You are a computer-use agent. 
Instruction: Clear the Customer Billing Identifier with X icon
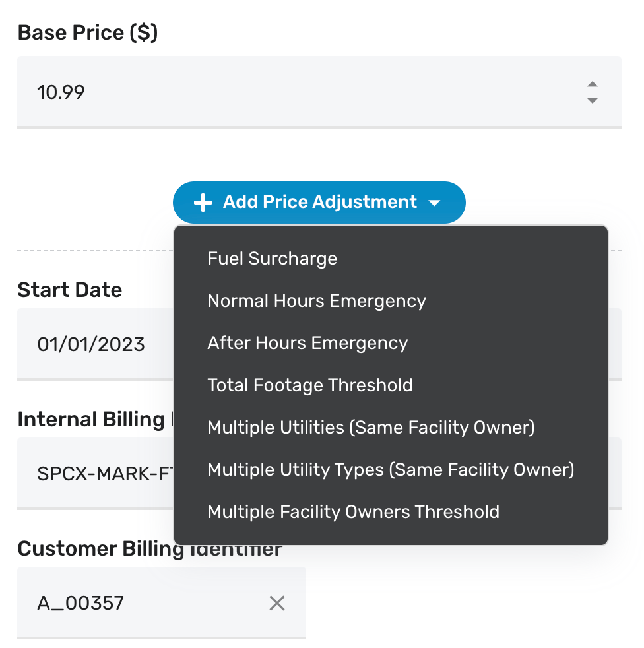pyautogui.click(x=277, y=602)
